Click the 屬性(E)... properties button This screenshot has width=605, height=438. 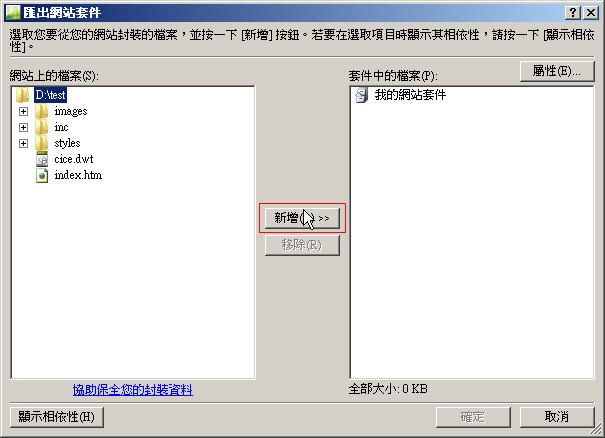[557, 71]
